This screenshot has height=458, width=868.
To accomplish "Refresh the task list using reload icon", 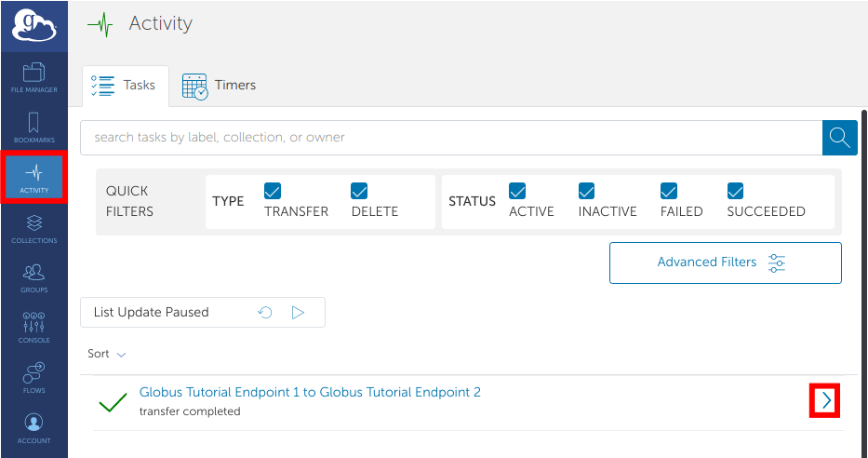I will click(x=265, y=313).
